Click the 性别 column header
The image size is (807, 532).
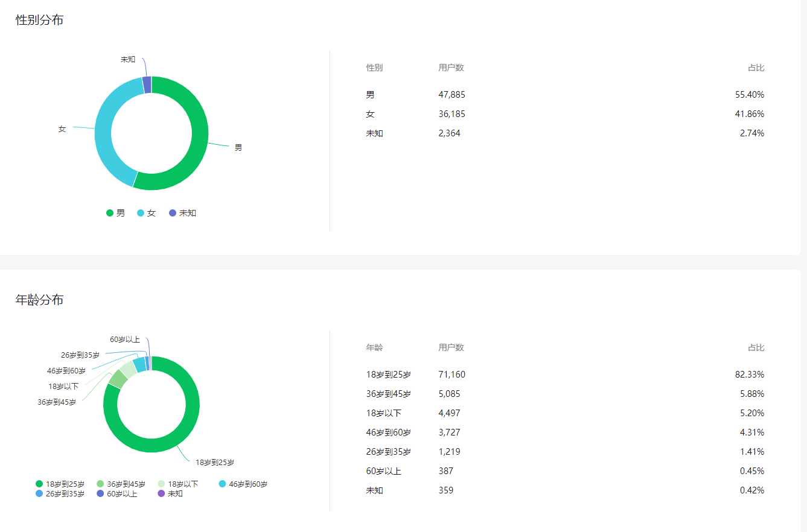[x=374, y=68]
